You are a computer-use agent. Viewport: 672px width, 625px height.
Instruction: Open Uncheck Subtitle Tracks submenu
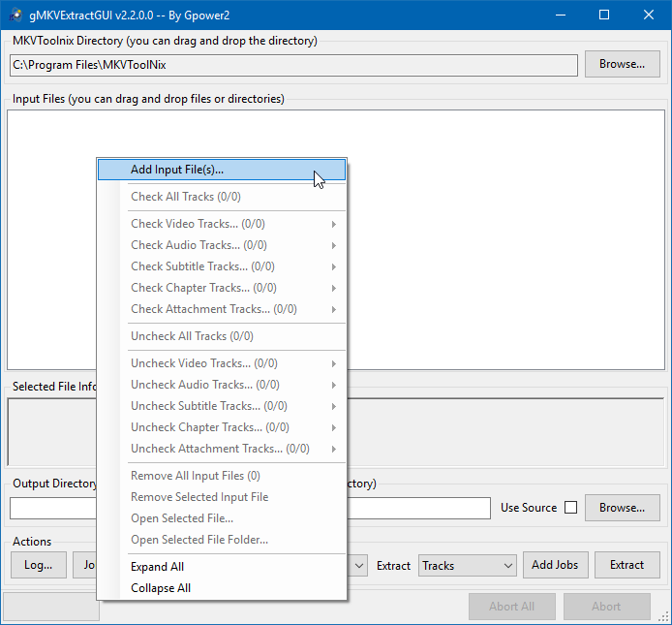point(222,406)
